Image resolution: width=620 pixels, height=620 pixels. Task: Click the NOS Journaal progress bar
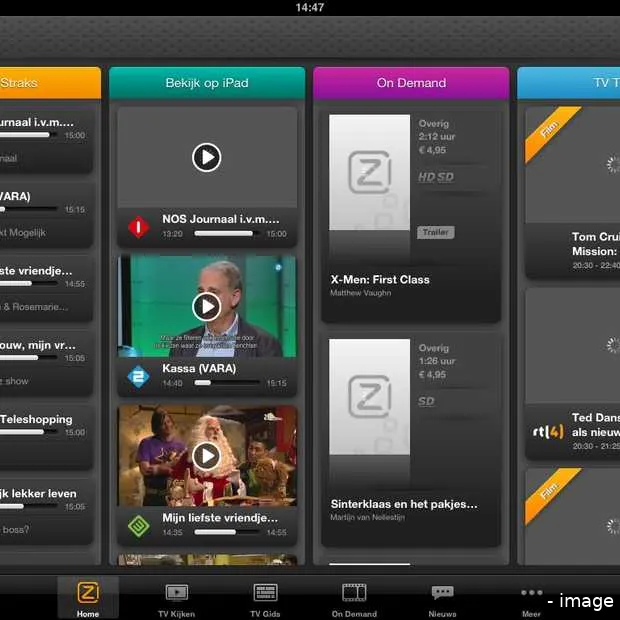point(227,234)
